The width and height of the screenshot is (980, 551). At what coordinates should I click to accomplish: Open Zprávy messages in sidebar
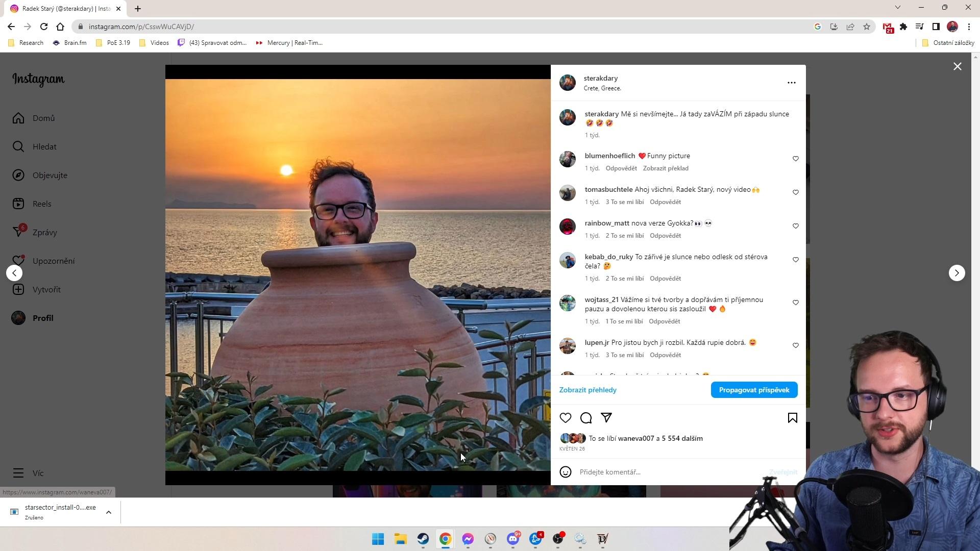(35, 232)
